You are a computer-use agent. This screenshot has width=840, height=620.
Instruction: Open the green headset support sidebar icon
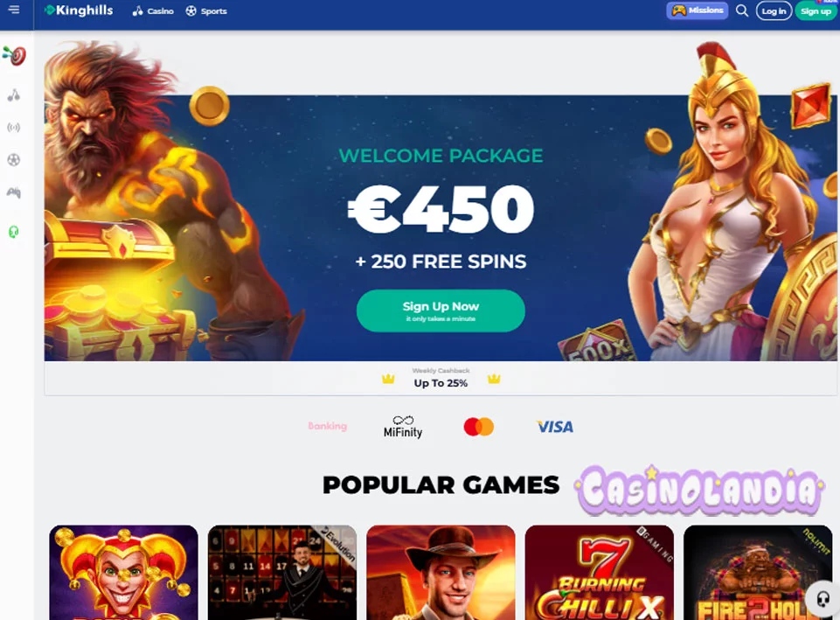pyautogui.click(x=14, y=232)
